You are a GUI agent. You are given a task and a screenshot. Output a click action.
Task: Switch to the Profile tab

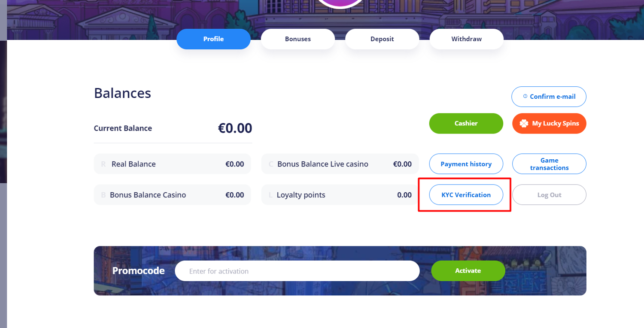coord(213,39)
